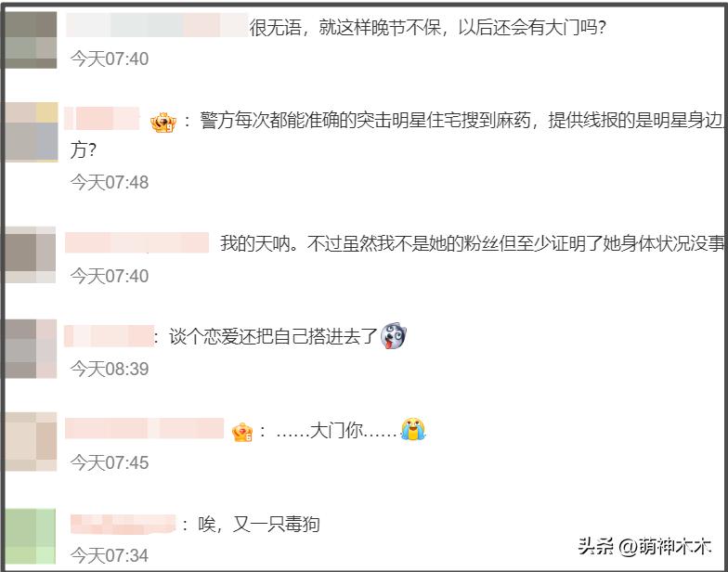
Task: Click the 头条 @萌神木木 watermark
Action: point(644,546)
